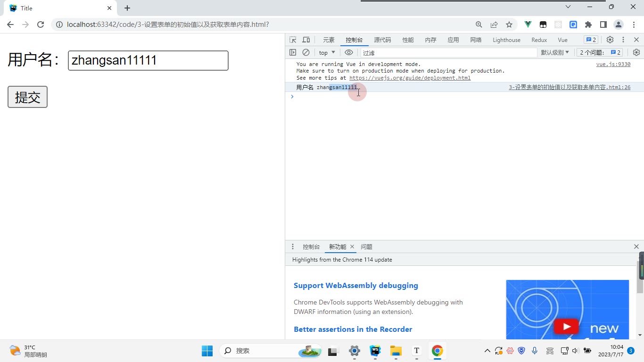The width and height of the screenshot is (644, 362).
Task: Open the Vue DevTools tab
Action: [562, 40]
